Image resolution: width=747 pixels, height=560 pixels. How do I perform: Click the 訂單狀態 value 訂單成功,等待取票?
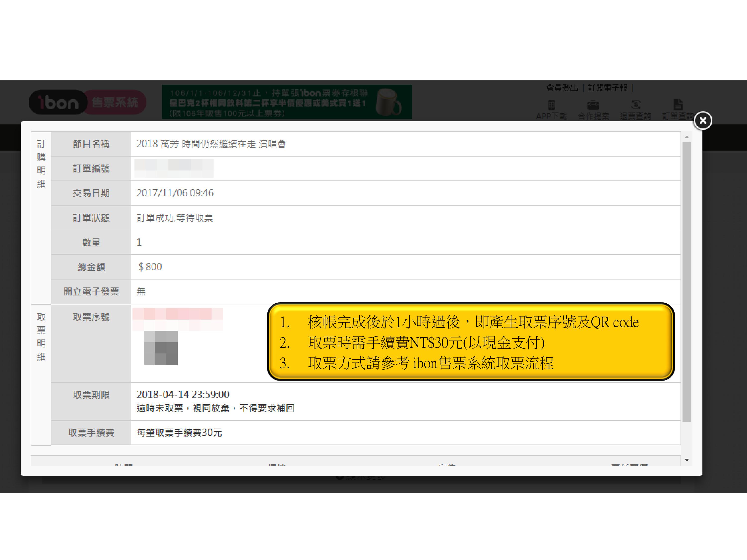(x=175, y=218)
